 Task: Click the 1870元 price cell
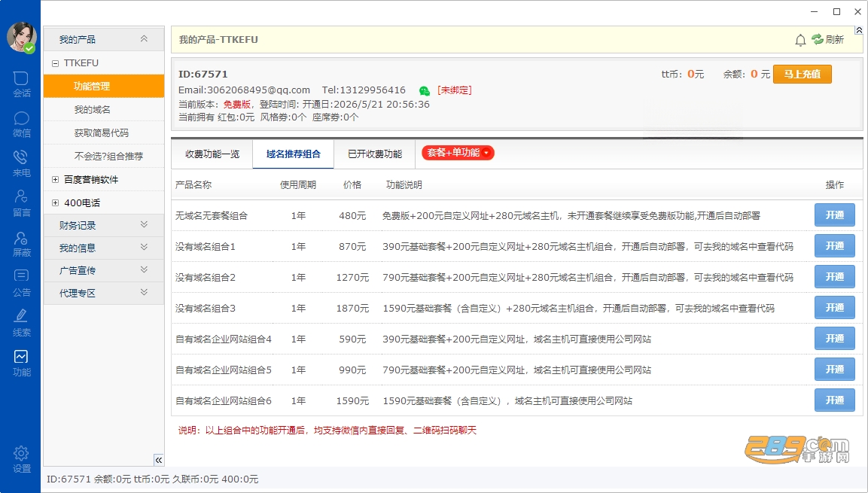pos(352,308)
